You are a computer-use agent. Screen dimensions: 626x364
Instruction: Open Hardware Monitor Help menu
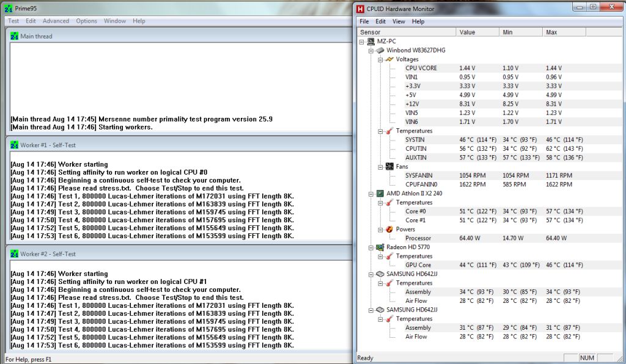pos(418,21)
